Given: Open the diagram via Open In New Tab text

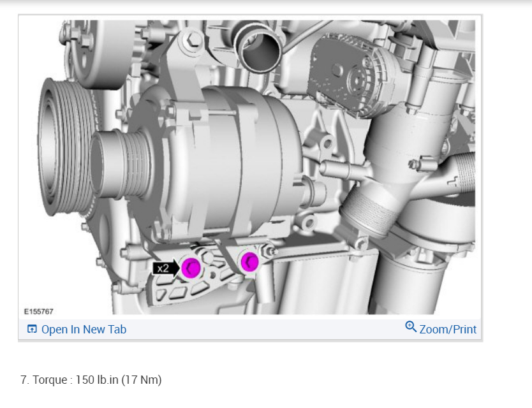Looking at the screenshot, I should (x=84, y=330).
